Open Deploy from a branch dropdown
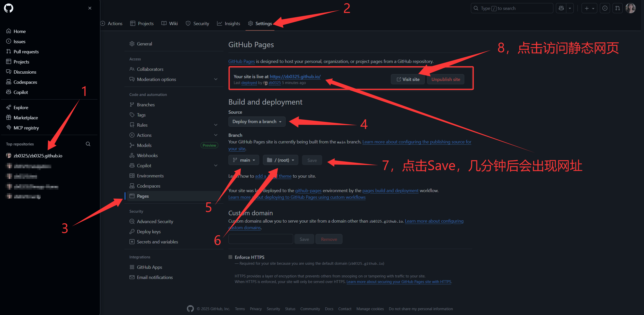644x315 pixels. (257, 122)
